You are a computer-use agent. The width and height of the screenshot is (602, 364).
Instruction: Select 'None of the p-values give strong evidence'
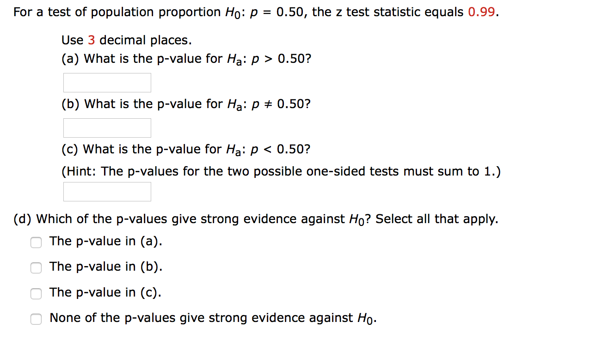pos(36,319)
